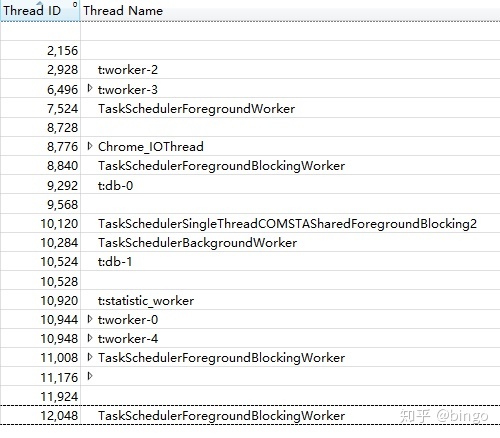This screenshot has width=500, height=438.
Task: Select thread ID 7,524
Action: coord(62,109)
